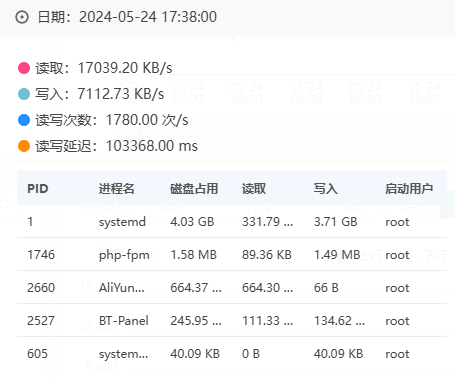Viewport: 455px width, 378px height.
Task: Click PID 2660 cell
Action: tap(41, 288)
